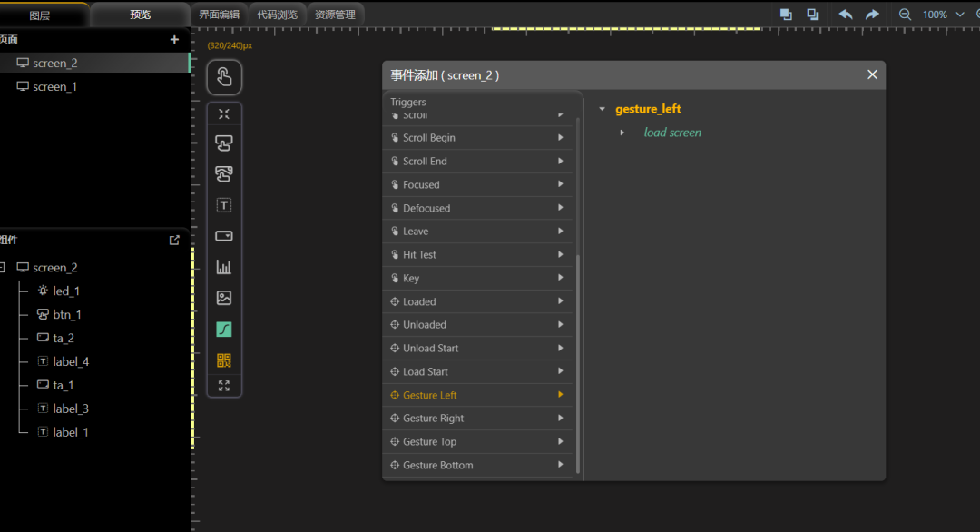Switch to the 预览 tab
The height and width of the screenshot is (532, 980).
(x=140, y=15)
